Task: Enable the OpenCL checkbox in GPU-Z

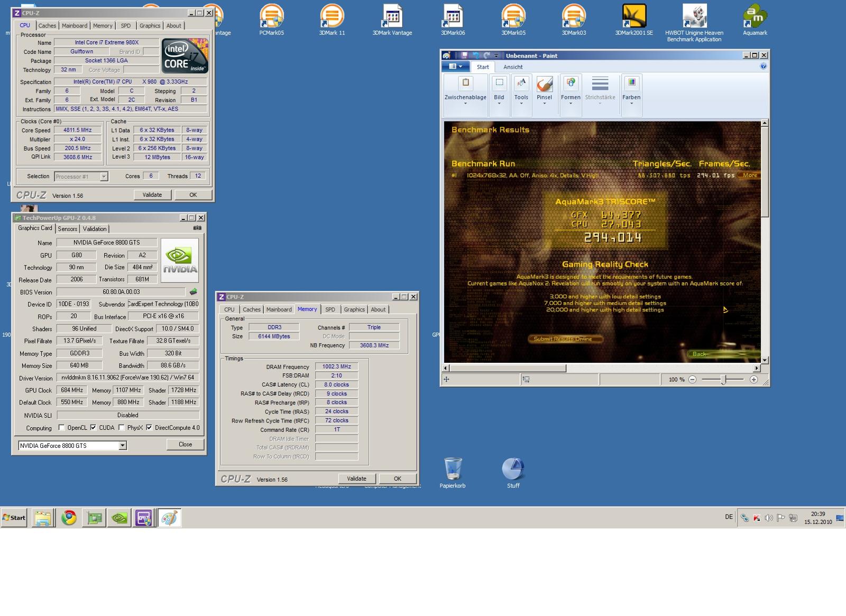Action: 61,427
